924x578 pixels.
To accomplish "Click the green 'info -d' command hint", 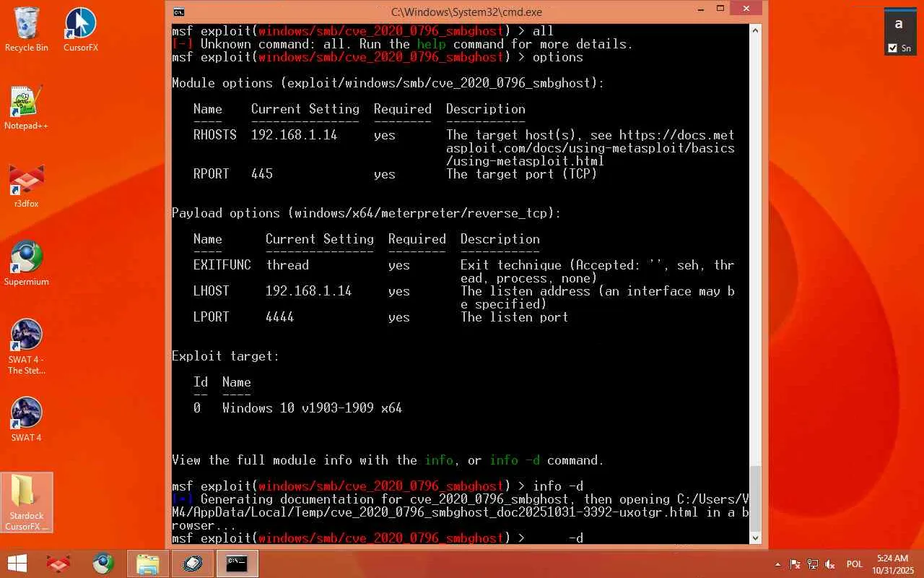I will 515,460.
